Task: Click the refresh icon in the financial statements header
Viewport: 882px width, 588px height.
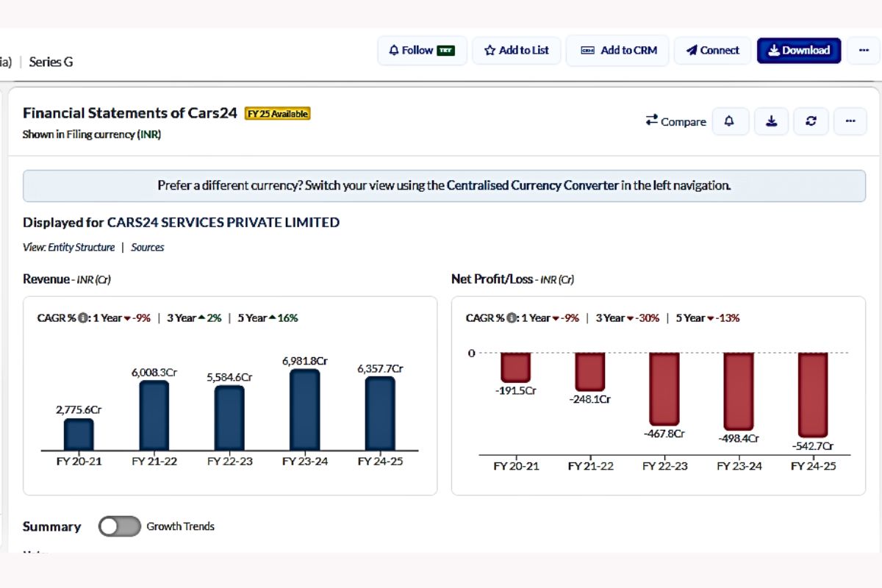Action: pos(811,121)
